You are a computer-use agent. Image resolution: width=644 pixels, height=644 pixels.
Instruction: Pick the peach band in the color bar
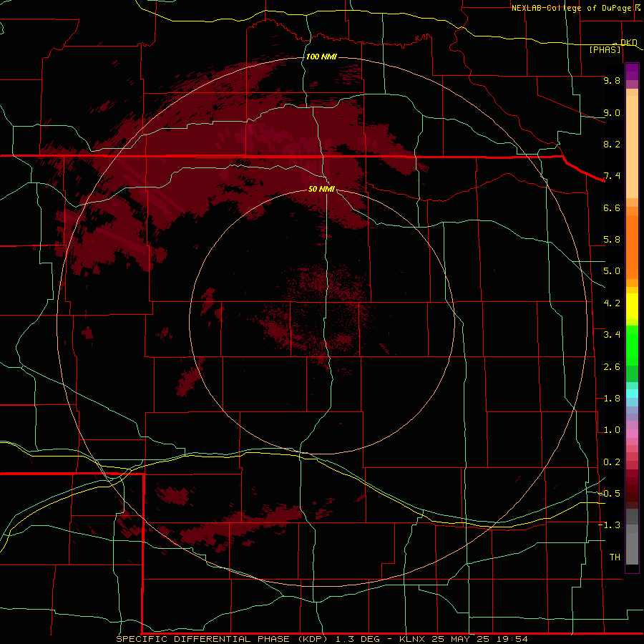(632, 147)
